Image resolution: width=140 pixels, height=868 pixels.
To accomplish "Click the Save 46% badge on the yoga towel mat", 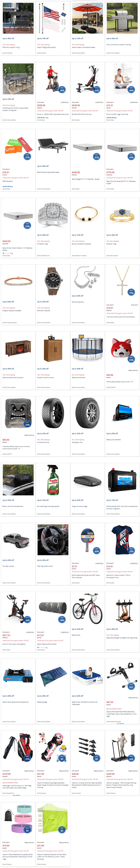I will [131, 90].
